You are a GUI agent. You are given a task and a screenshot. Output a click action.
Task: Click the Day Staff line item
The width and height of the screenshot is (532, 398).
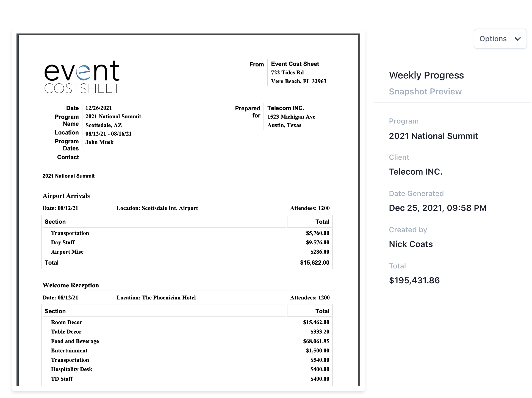pos(63,242)
